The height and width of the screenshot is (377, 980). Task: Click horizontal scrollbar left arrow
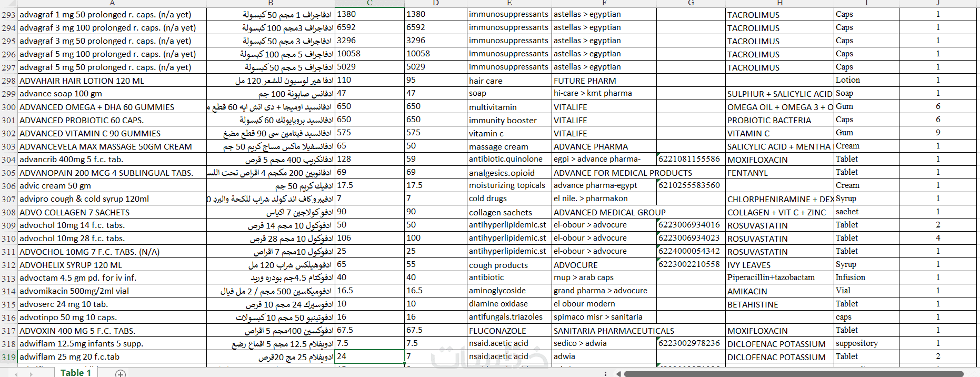point(618,374)
